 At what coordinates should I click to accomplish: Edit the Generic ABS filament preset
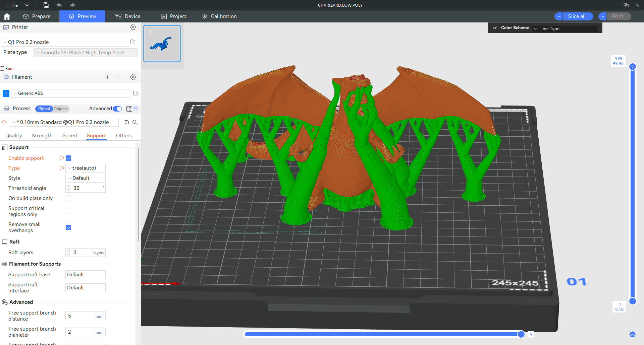136,93
